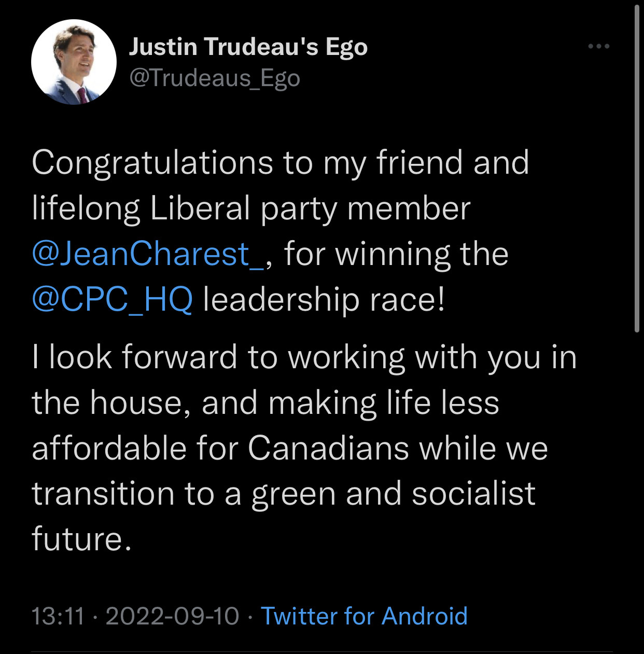Click the line starting I look forward
This screenshot has height=654, width=644.
pos(304,358)
